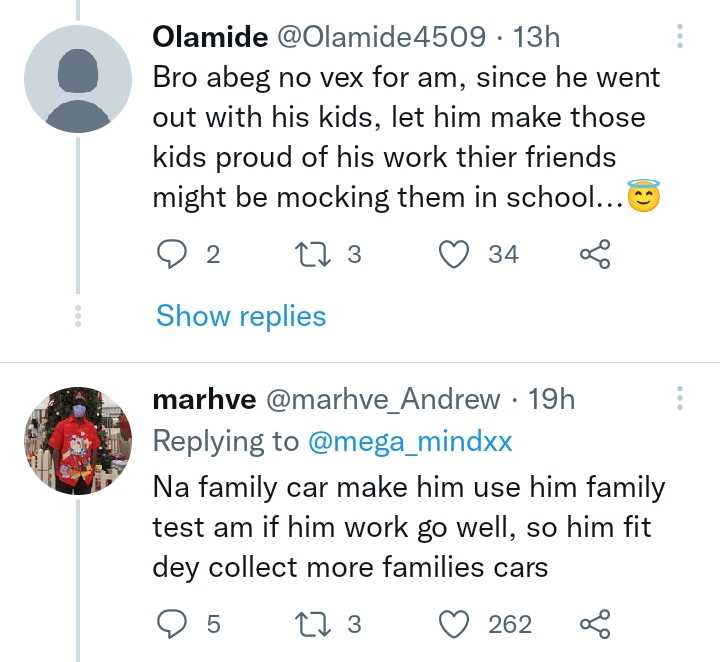This screenshot has height=662, width=720.
Task: Like Olamide's tweet with 34 likes
Action: click(x=456, y=255)
